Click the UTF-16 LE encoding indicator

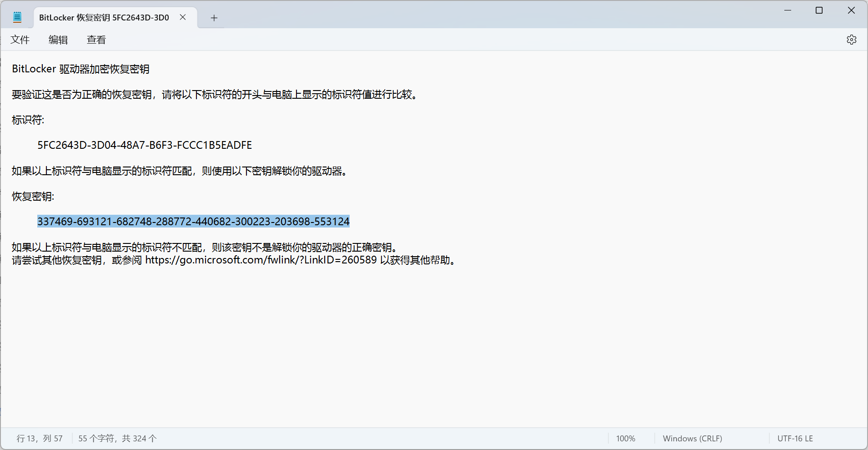(x=795, y=439)
